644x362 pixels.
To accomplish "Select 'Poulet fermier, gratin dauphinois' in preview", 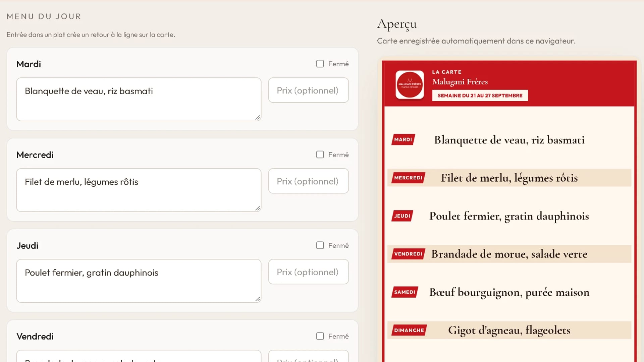I will (x=509, y=216).
